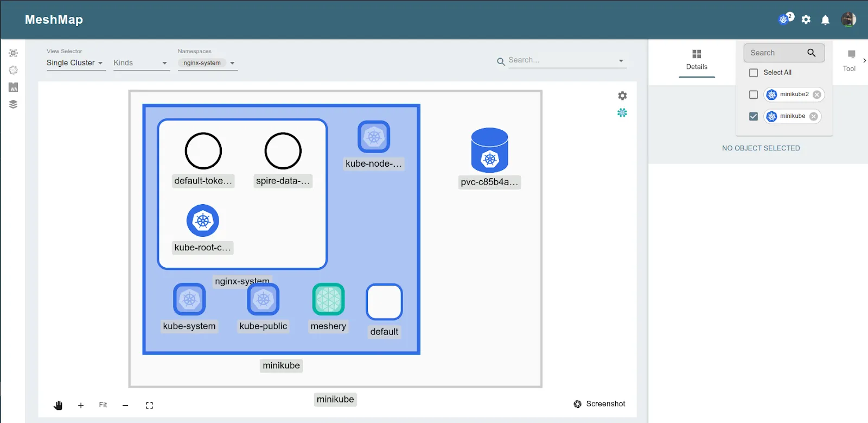Remove the minikube context chip
The width and height of the screenshot is (868, 423).
(814, 116)
